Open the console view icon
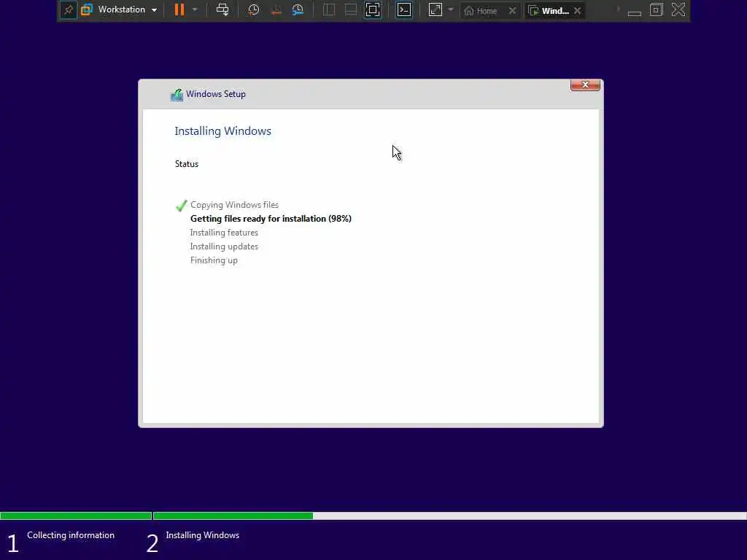Image resolution: width=747 pixels, height=560 pixels. (404, 9)
